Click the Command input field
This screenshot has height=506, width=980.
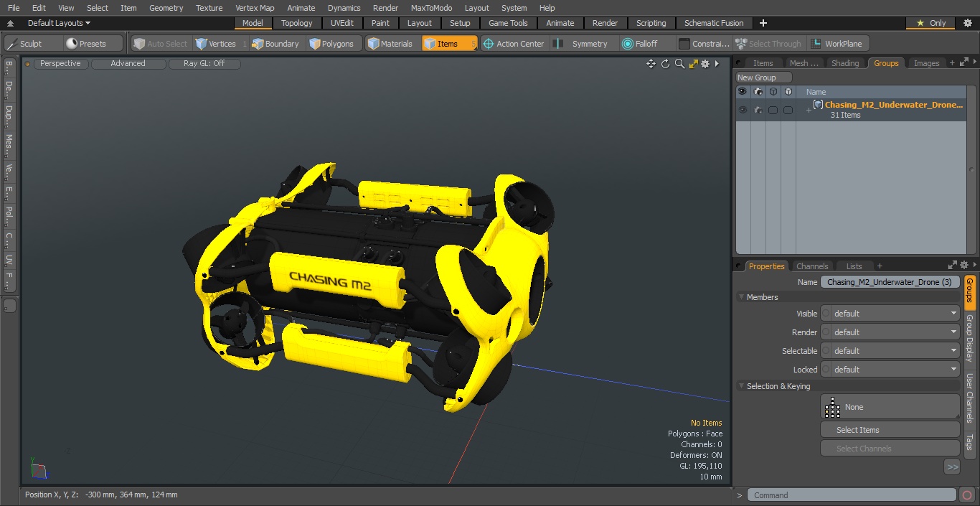point(852,495)
